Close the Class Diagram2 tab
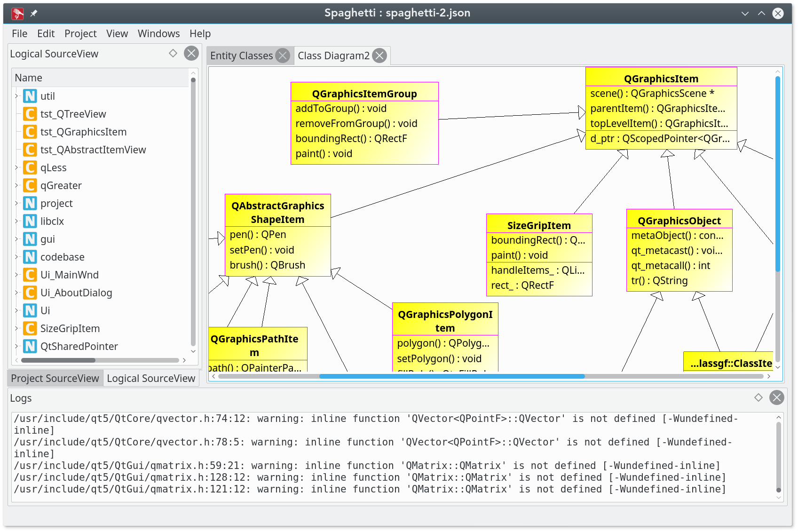 pos(379,56)
